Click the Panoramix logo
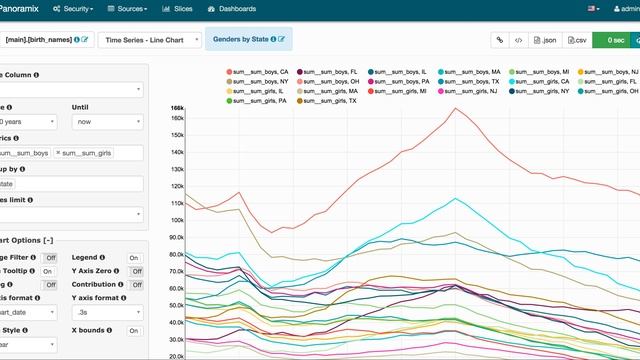The height and width of the screenshot is (360, 640). pyautogui.click(x=18, y=9)
